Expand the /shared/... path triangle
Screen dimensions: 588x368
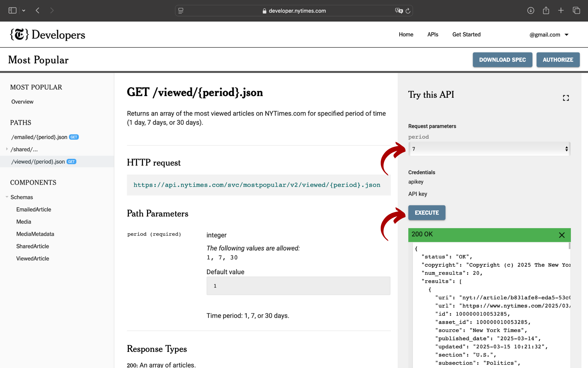pyautogui.click(x=7, y=149)
